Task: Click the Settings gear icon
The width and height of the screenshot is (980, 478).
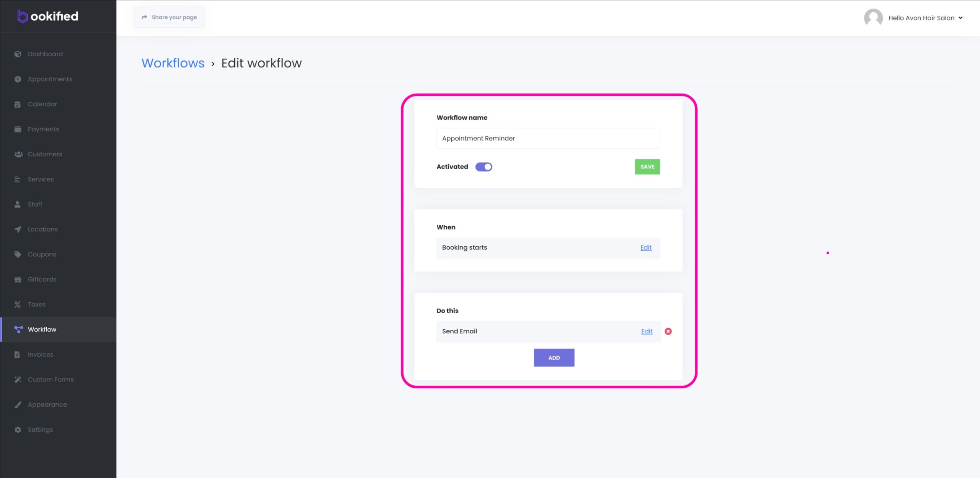Action: pyautogui.click(x=18, y=430)
